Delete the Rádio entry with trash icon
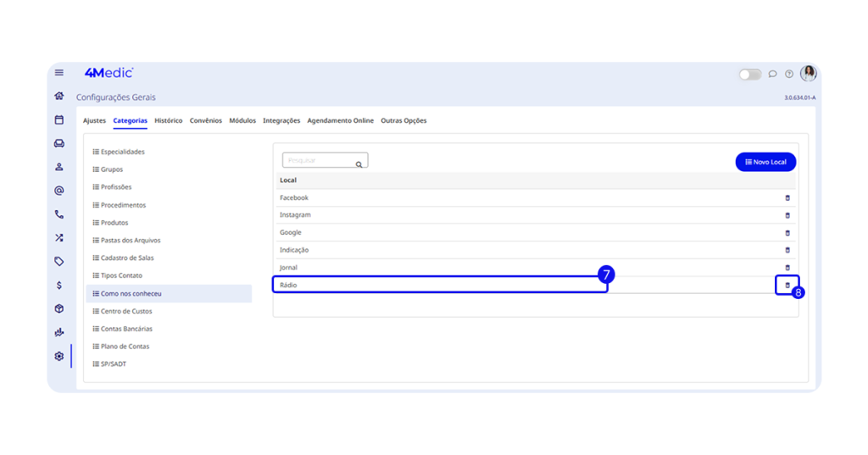The width and height of the screenshot is (868, 455). 787,286
